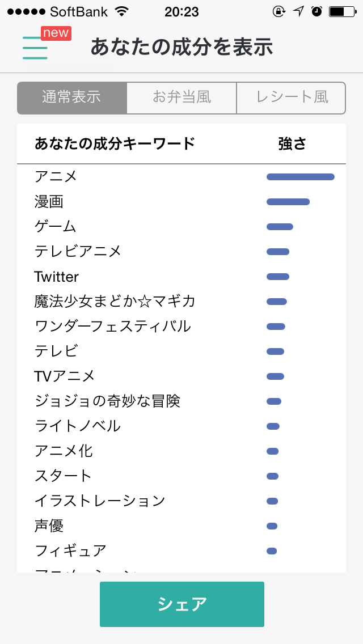Image resolution: width=363 pixels, height=644 pixels.
Task: Tap the アニメ strength bar
Action: [x=300, y=177]
